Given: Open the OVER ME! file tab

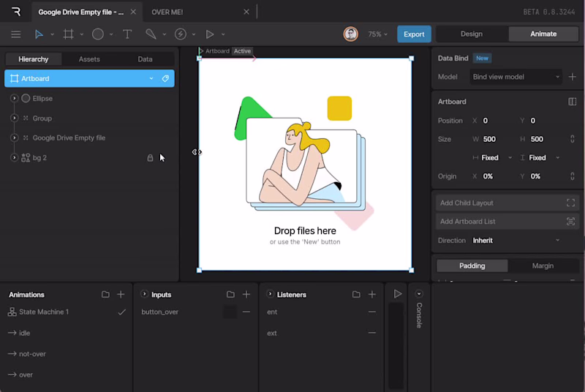Looking at the screenshot, I should tap(167, 12).
